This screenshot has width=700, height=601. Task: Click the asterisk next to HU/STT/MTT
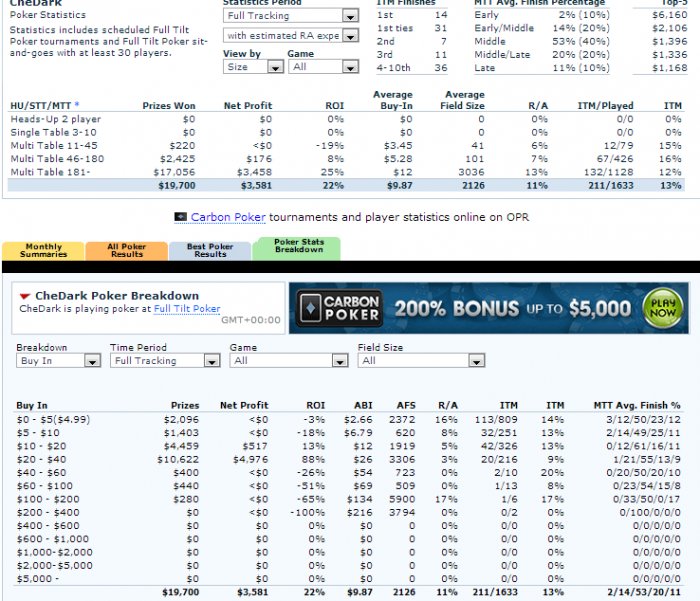(77, 104)
